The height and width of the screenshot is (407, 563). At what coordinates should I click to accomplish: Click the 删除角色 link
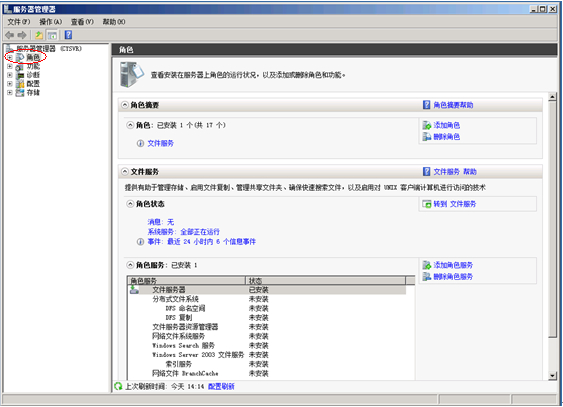coord(447,137)
